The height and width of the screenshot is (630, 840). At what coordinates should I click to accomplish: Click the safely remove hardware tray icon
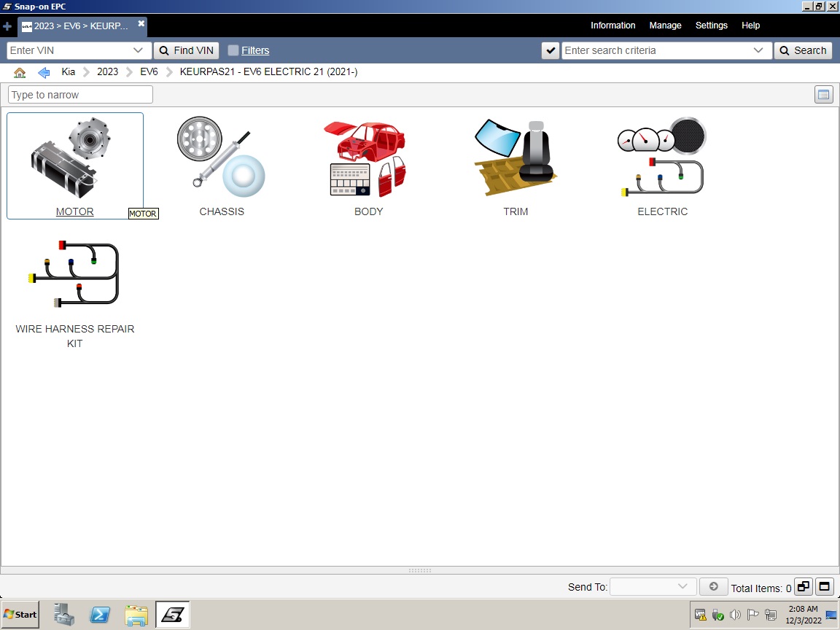pyautogui.click(x=717, y=615)
